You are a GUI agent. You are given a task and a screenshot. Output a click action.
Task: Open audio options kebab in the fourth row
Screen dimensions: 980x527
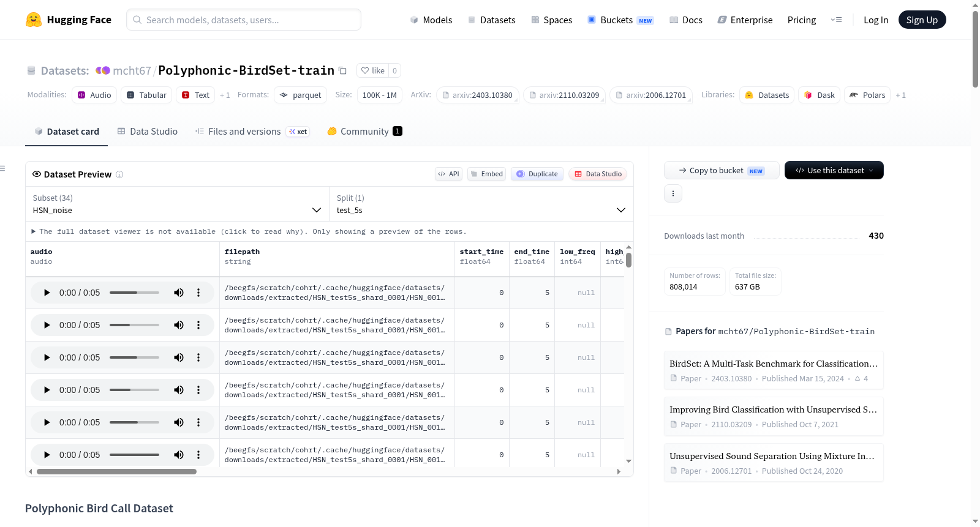(x=198, y=390)
